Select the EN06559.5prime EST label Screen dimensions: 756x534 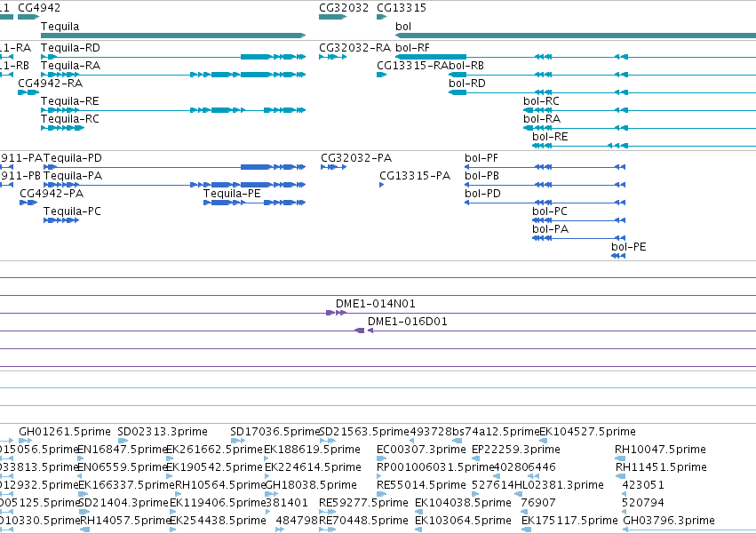click(x=123, y=467)
